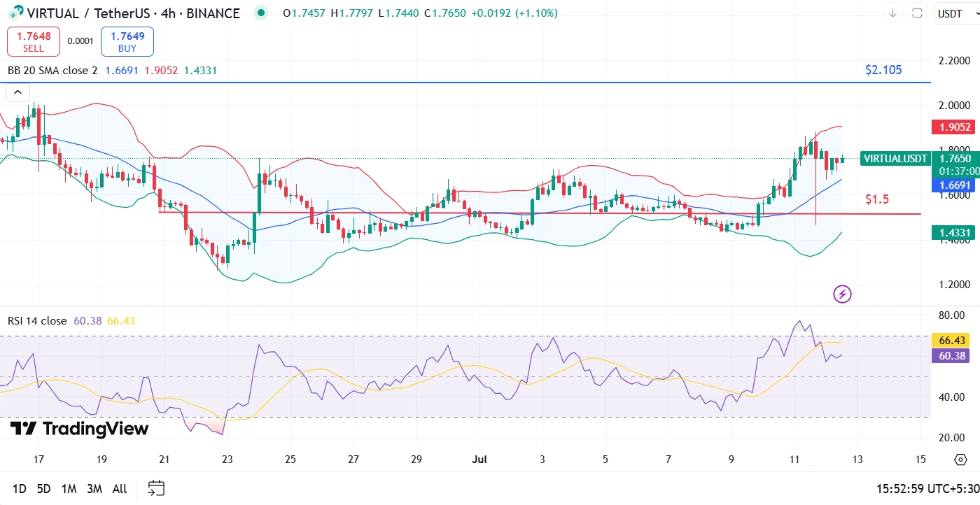Click the green market status dot
The width and height of the screenshot is (980, 505).
click(261, 13)
